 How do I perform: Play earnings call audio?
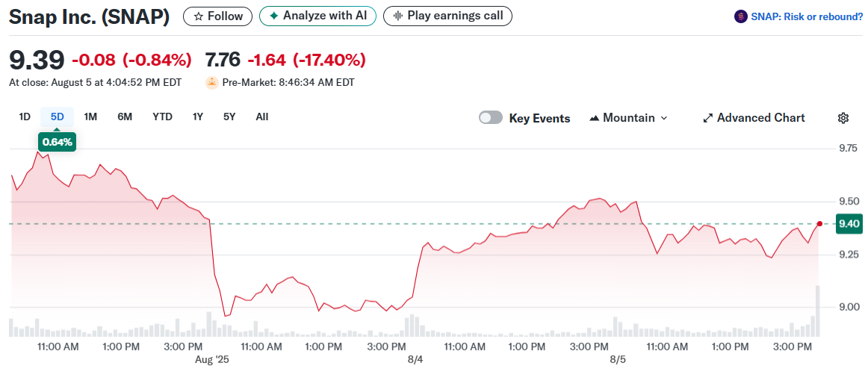[447, 16]
